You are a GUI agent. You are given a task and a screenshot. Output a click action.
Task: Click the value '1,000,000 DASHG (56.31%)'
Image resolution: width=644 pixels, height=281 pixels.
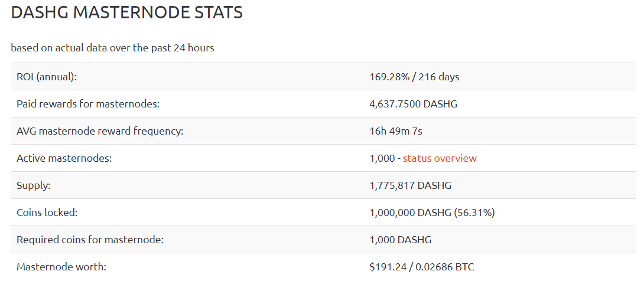pos(432,213)
